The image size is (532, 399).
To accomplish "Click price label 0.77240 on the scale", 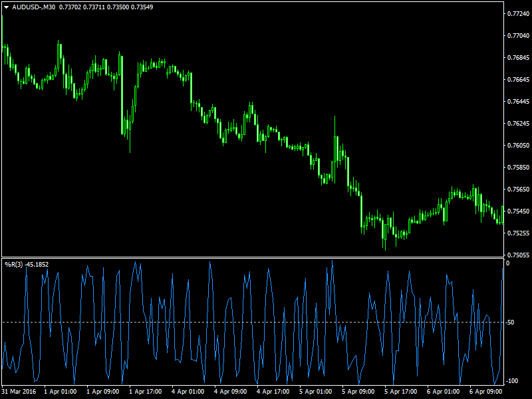I will coord(518,14).
